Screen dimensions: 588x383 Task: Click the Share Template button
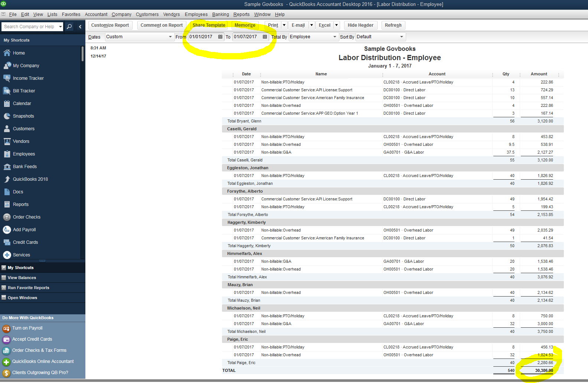pyautogui.click(x=209, y=25)
